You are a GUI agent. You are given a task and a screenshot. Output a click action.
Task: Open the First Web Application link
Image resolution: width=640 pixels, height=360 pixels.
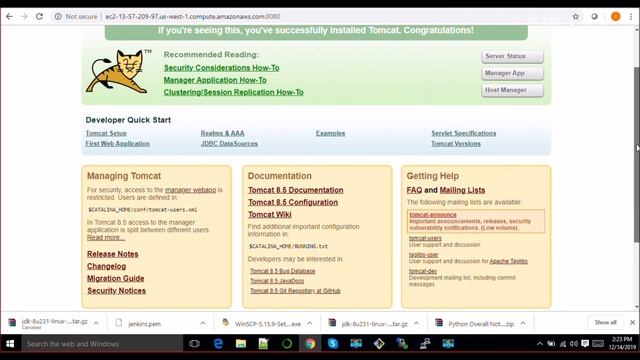point(118,144)
